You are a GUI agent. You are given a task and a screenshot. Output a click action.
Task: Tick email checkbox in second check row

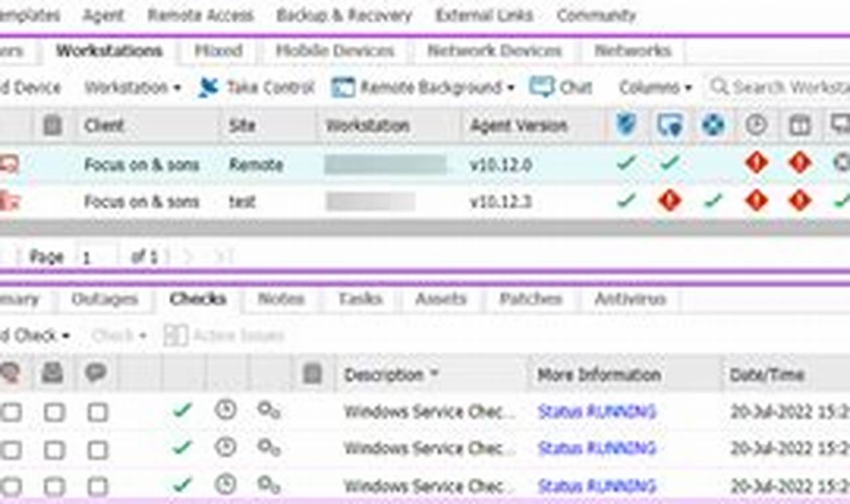54,450
